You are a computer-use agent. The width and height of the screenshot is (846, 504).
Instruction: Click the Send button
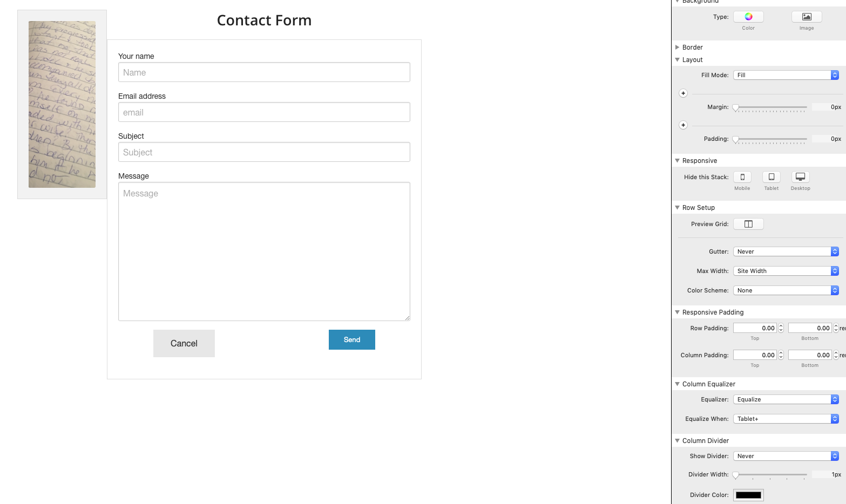352,339
